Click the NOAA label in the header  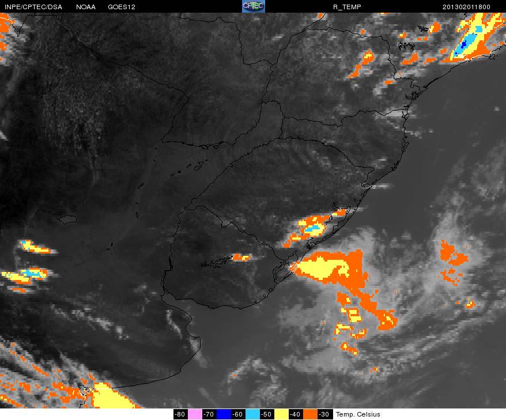(x=86, y=7)
